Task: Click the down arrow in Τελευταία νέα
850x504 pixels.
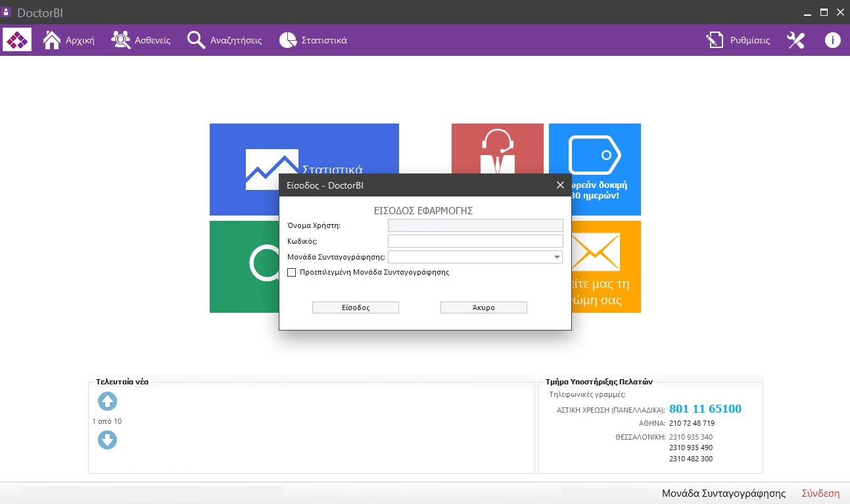Action: pyautogui.click(x=107, y=440)
